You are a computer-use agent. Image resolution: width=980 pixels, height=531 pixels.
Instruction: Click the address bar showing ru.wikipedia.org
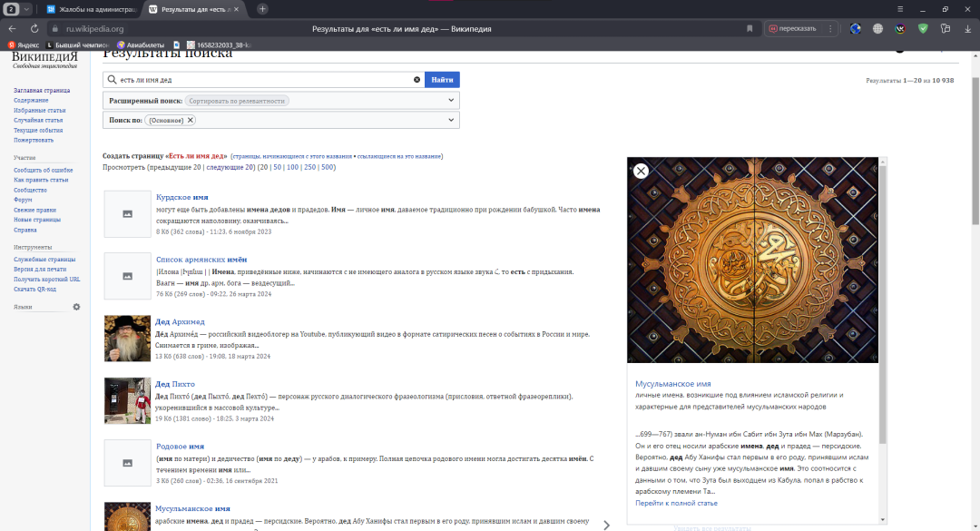(95, 29)
